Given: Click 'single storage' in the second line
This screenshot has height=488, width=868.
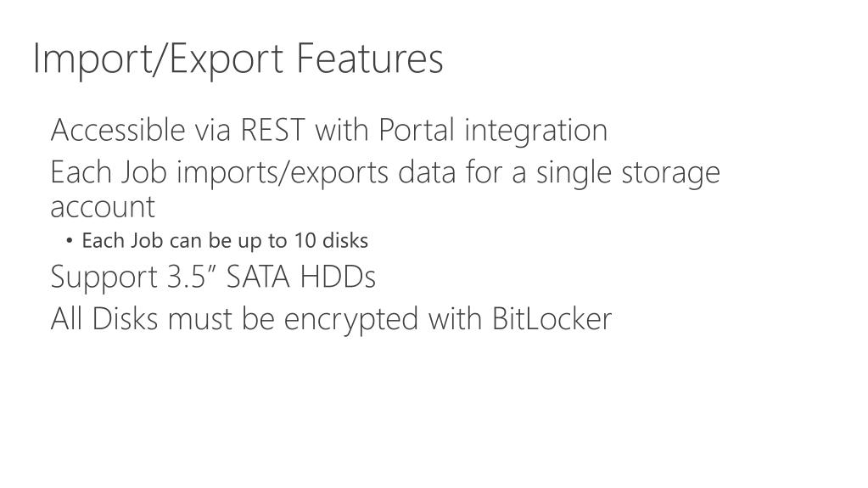Looking at the screenshot, I should [x=629, y=173].
